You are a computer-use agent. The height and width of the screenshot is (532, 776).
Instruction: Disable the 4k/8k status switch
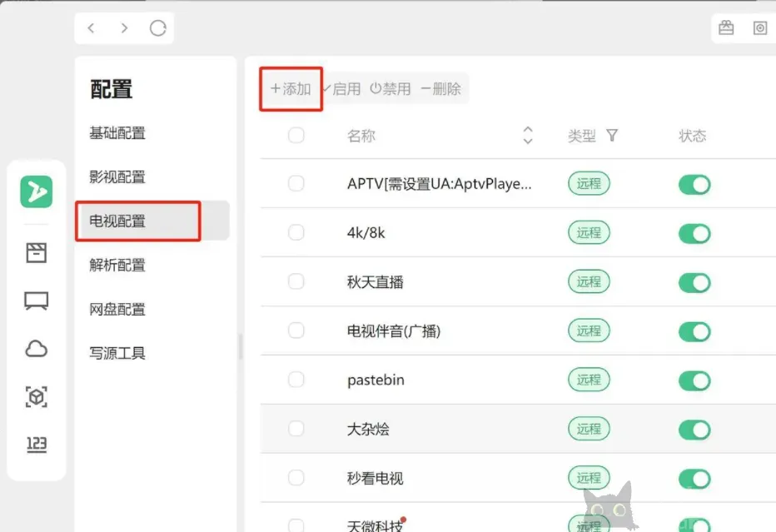pyautogui.click(x=694, y=233)
